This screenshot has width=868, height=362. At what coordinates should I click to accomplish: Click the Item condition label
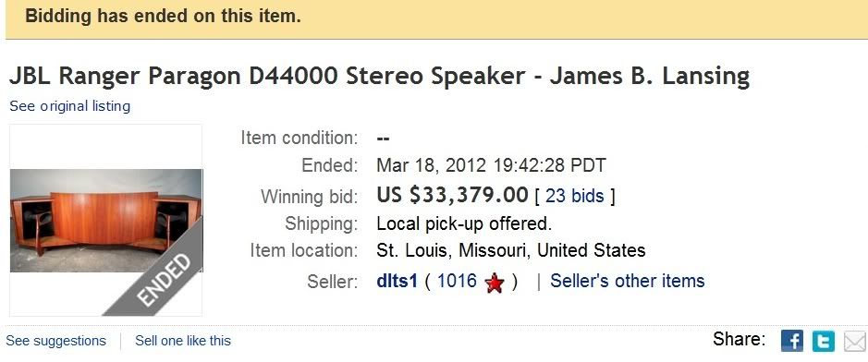pos(299,138)
